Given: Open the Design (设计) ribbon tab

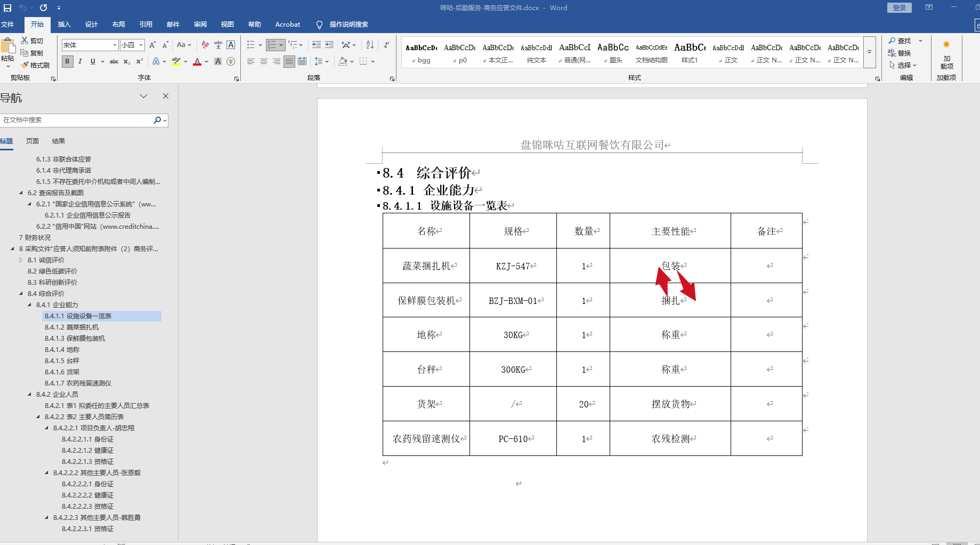Looking at the screenshot, I should pos(91,25).
